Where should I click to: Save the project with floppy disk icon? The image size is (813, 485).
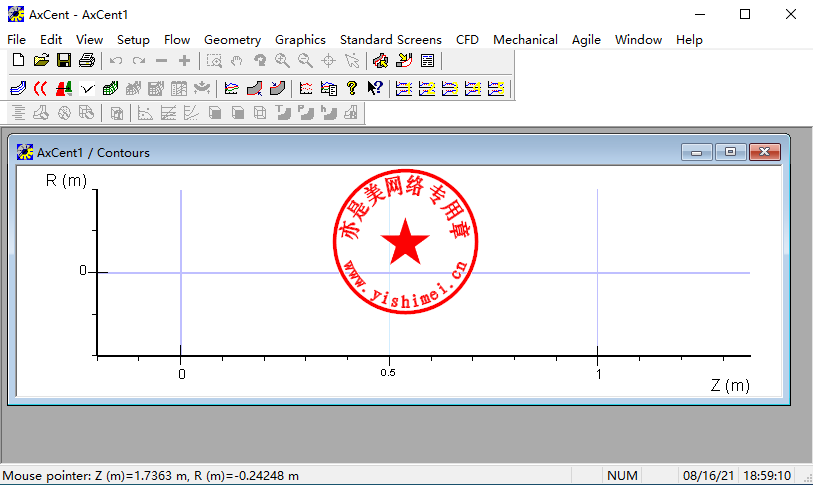pos(64,61)
